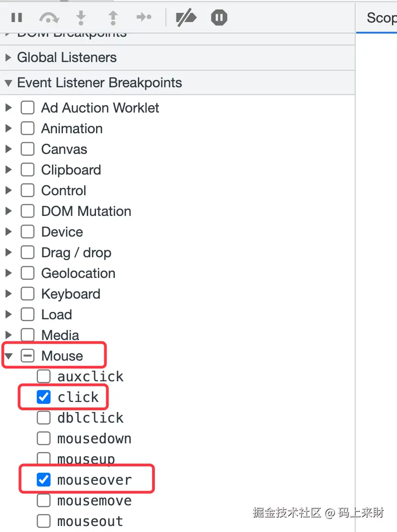Collapse the Mouse category arrow
The height and width of the screenshot is (532, 397).
click(8, 356)
